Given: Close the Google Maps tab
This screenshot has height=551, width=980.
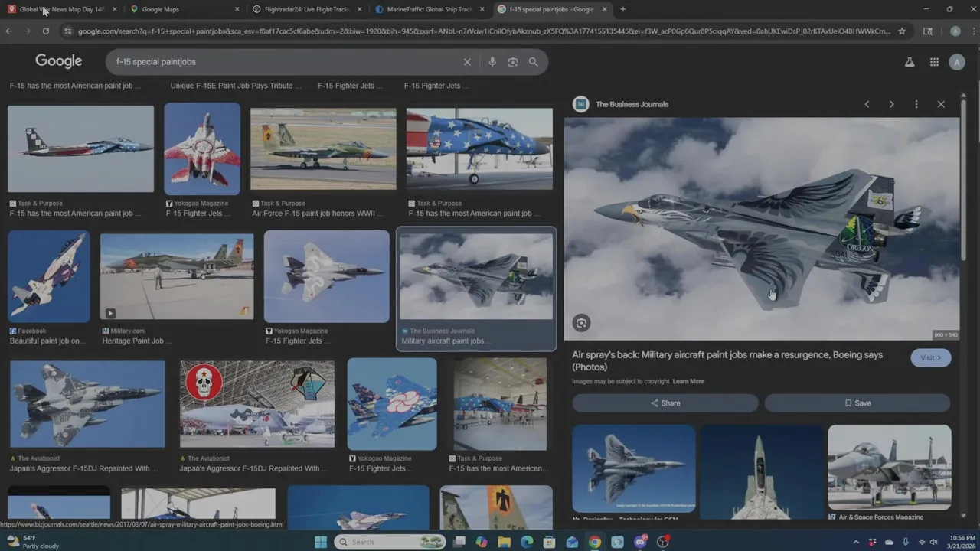Looking at the screenshot, I should (237, 9).
